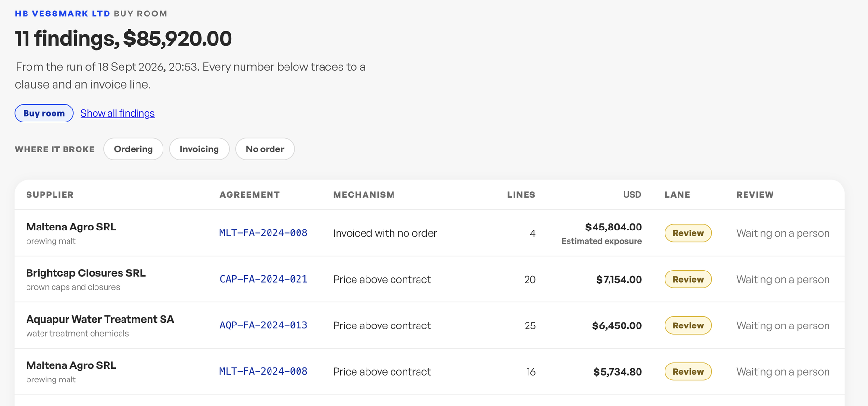Click the USD column header

click(632, 195)
